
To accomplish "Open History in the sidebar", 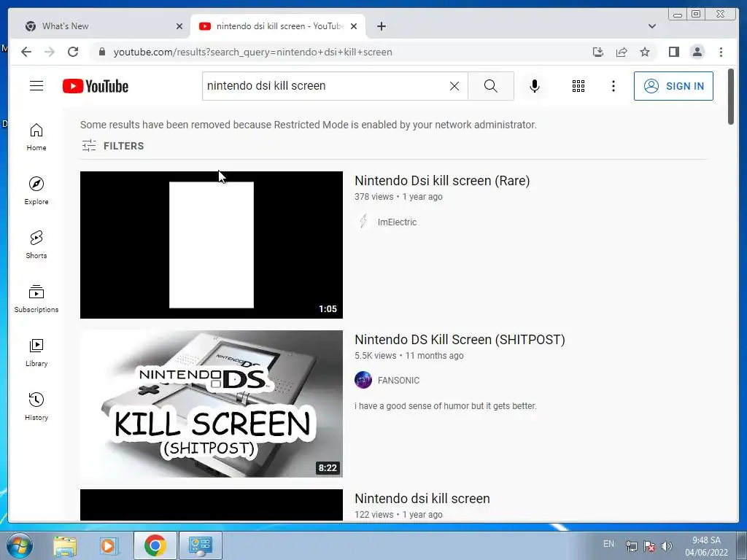I will (x=36, y=406).
